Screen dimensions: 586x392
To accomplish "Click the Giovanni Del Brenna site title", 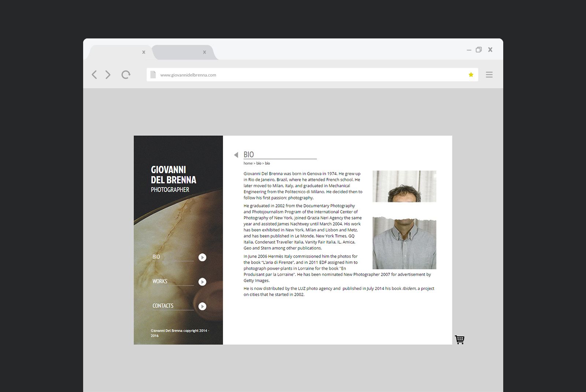I will point(174,175).
